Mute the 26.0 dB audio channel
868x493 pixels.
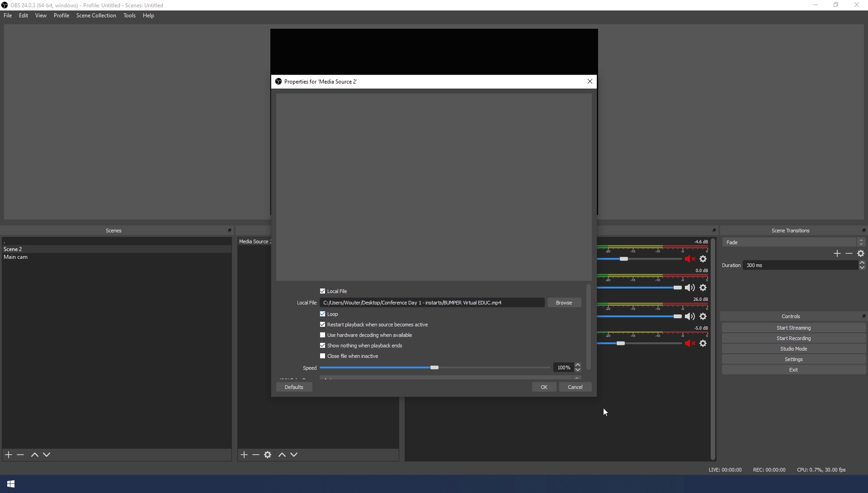point(689,317)
